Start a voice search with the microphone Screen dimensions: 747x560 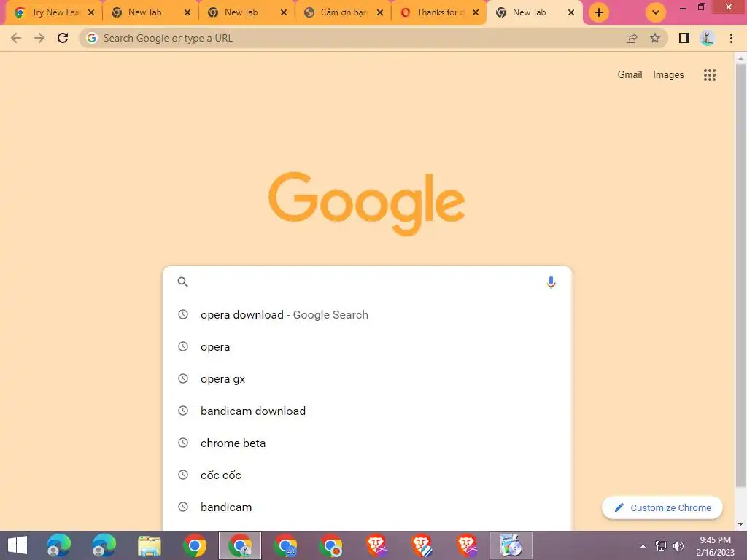click(551, 282)
